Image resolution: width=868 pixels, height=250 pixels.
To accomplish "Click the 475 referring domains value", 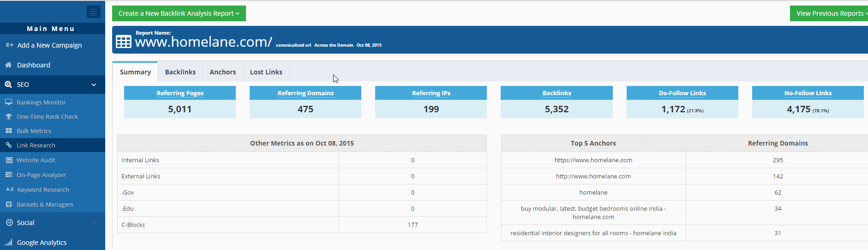I will pyautogui.click(x=305, y=109).
